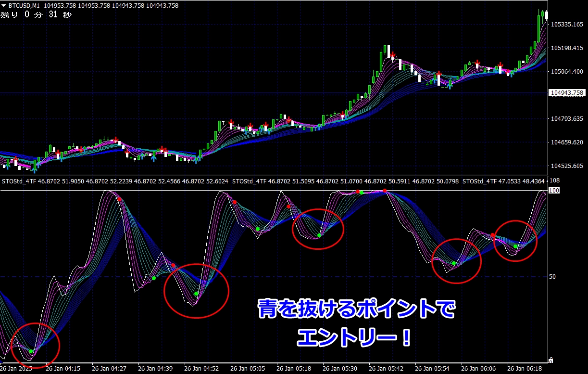Click the red dot at the 100-level oscillator top near 05:42
588x374 pixels.
pos(385,191)
